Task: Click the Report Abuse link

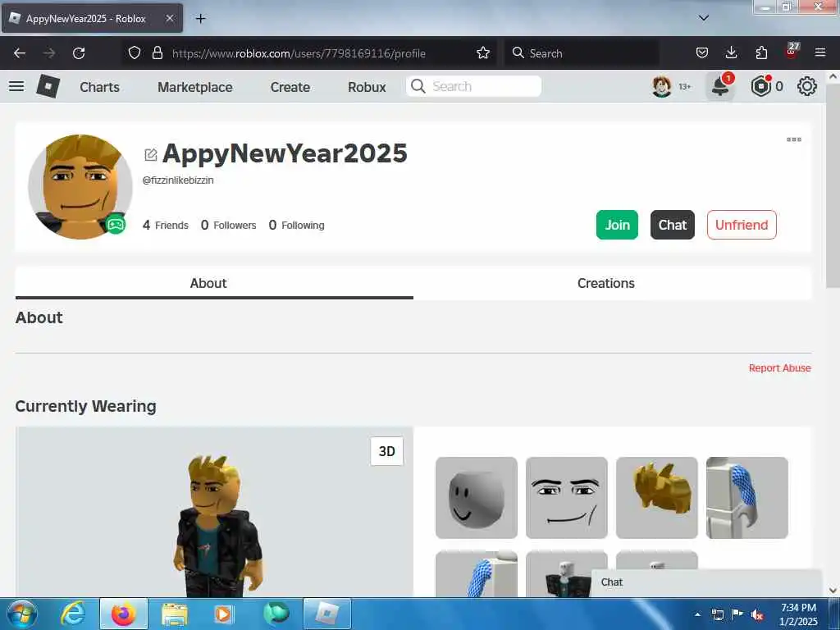Action: 779,368
